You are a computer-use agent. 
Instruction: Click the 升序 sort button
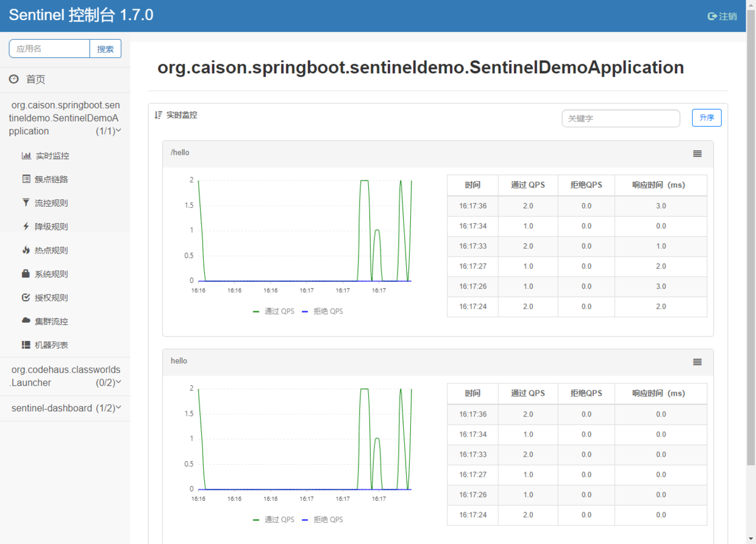(x=707, y=118)
